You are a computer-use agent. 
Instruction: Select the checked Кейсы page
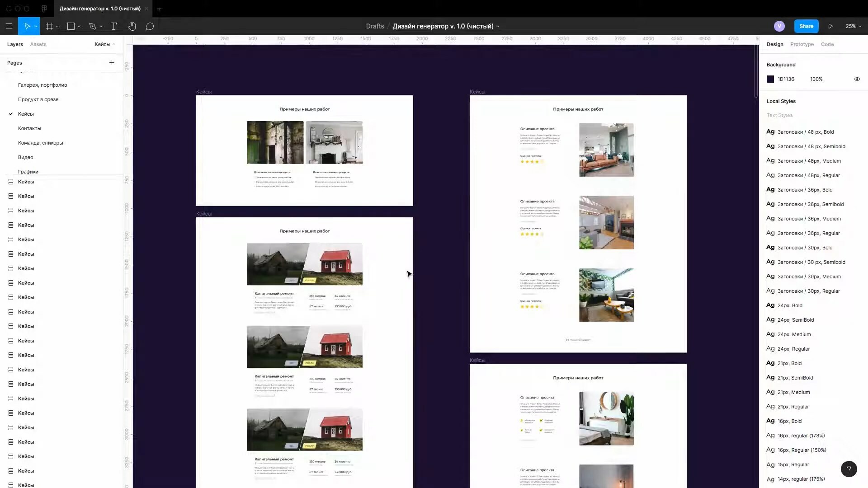pos(26,114)
